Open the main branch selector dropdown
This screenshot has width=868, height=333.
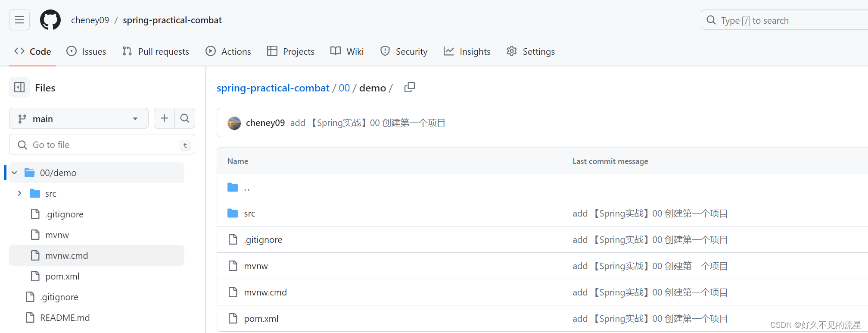(x=79, y=119)
